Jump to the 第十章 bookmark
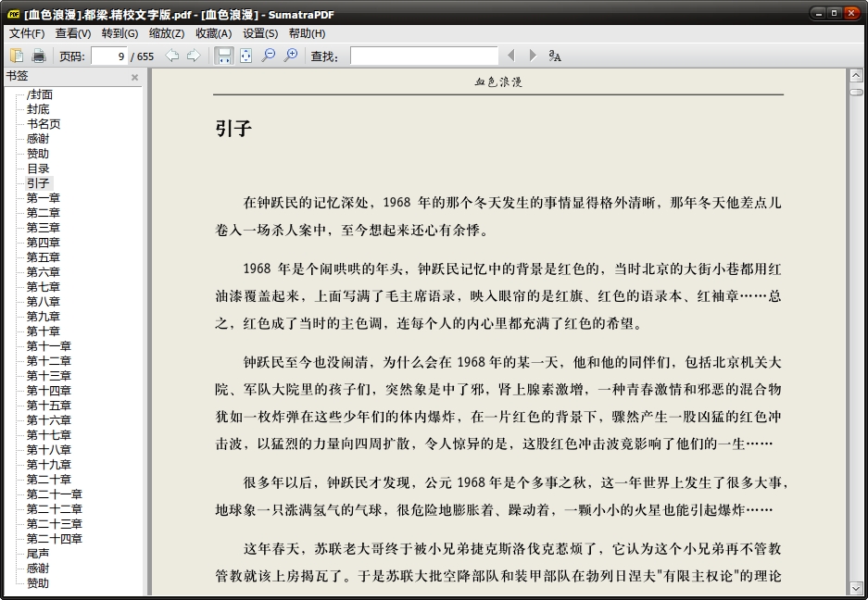 click(44, 331)
